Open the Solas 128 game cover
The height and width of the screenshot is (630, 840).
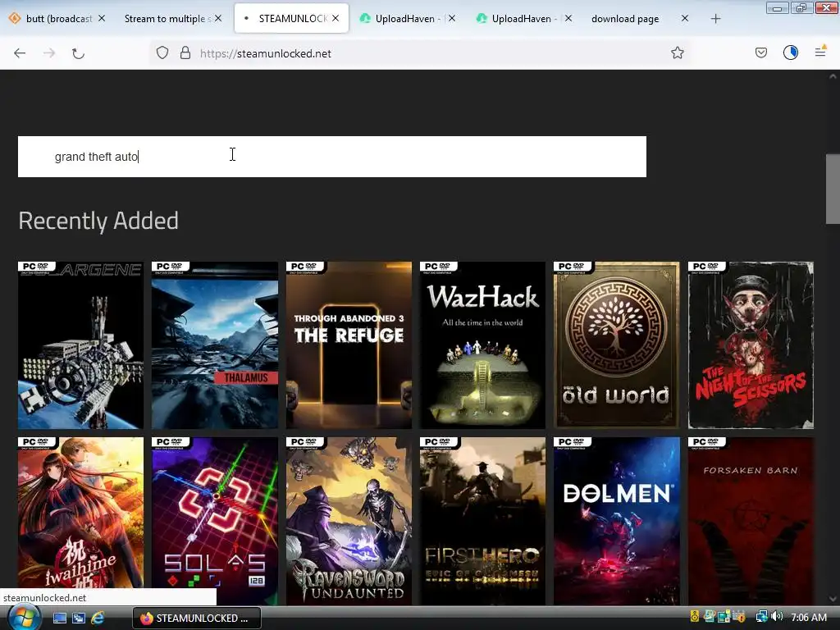coord(215,521)
